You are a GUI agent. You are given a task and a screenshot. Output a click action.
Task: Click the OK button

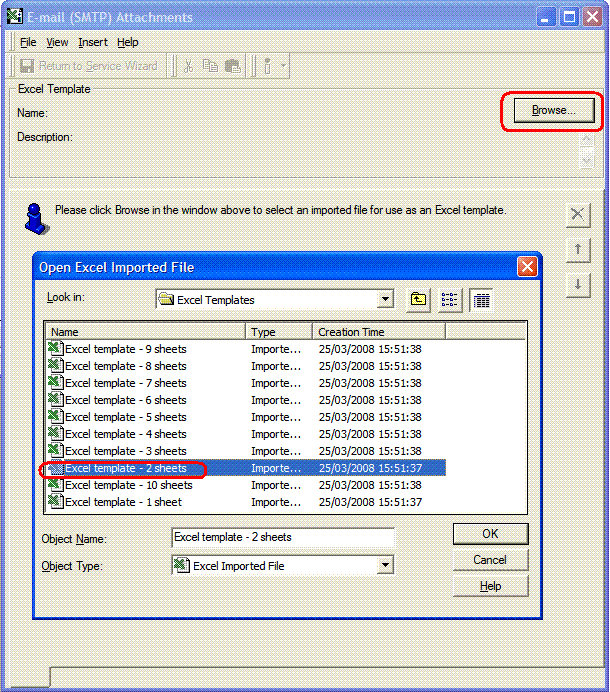[x=490, y=534]
